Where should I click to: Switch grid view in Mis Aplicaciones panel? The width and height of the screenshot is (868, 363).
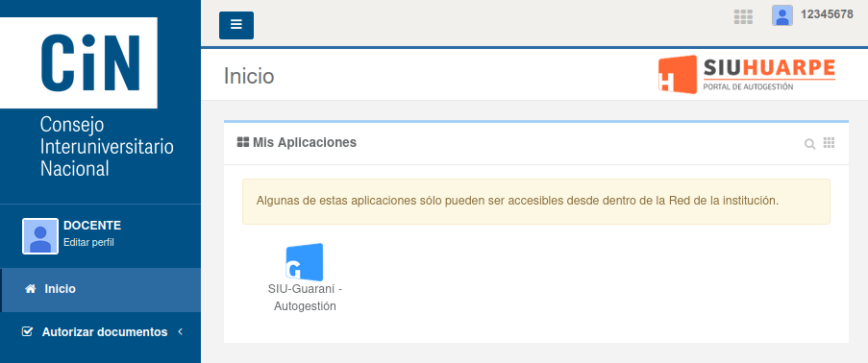829,143
